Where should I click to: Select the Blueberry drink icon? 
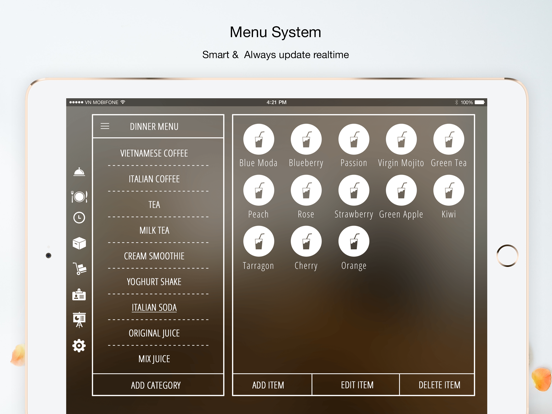pos(306,139)
